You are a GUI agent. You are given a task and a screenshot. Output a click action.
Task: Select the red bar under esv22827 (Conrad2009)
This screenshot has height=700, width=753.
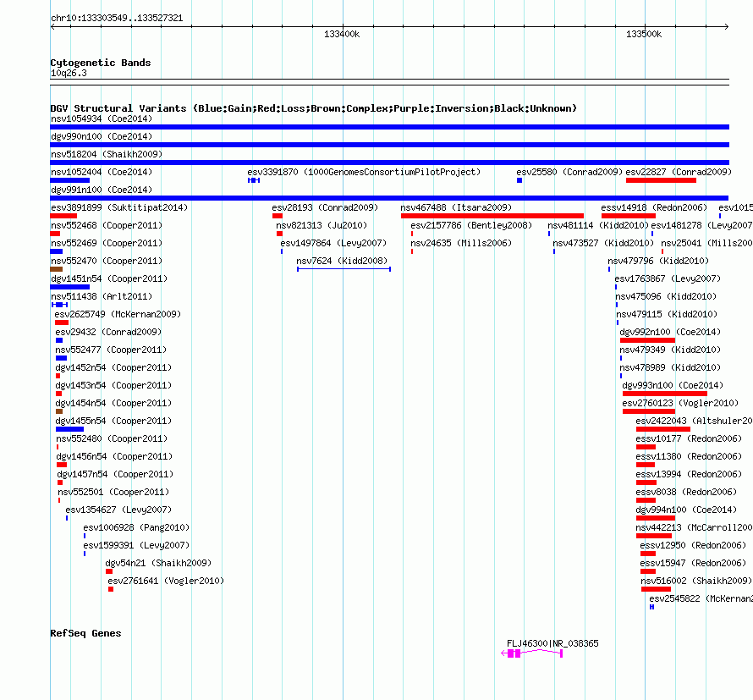[661, 180]
